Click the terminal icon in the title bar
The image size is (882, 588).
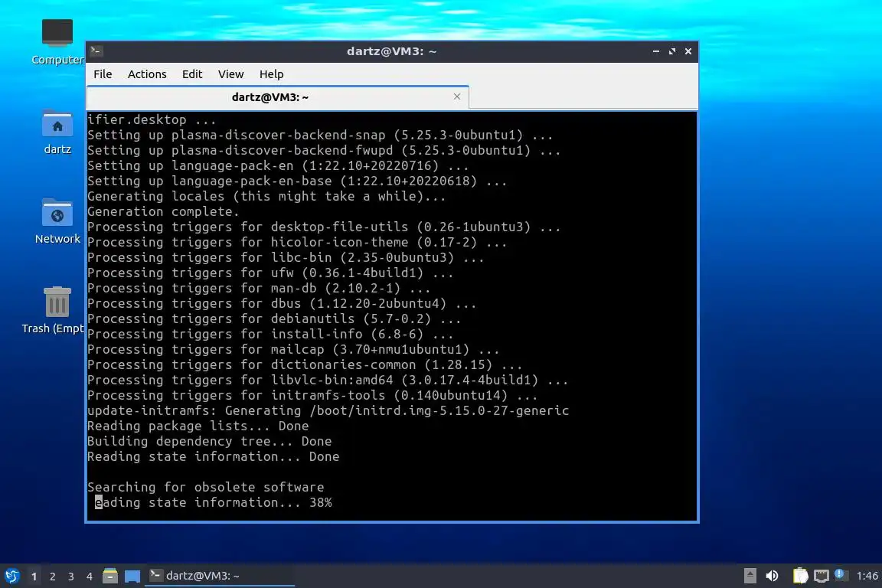point(96,51)
